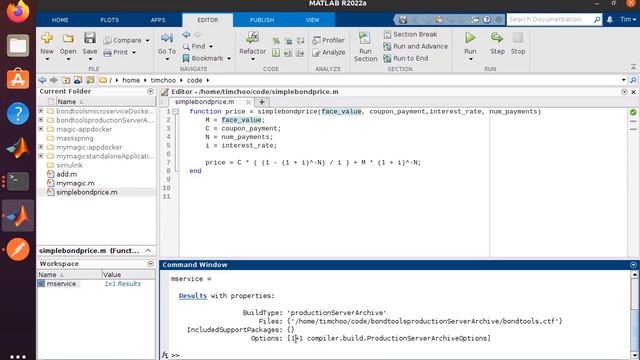Click the Find magnifier button
This screenshot has height=360, width=640.
point(198,46)
